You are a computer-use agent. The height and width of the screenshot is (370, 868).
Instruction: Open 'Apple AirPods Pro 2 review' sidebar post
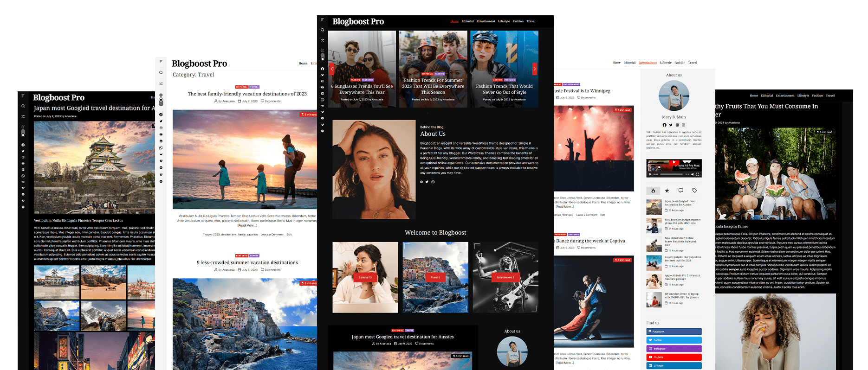(x=682, y=277)
